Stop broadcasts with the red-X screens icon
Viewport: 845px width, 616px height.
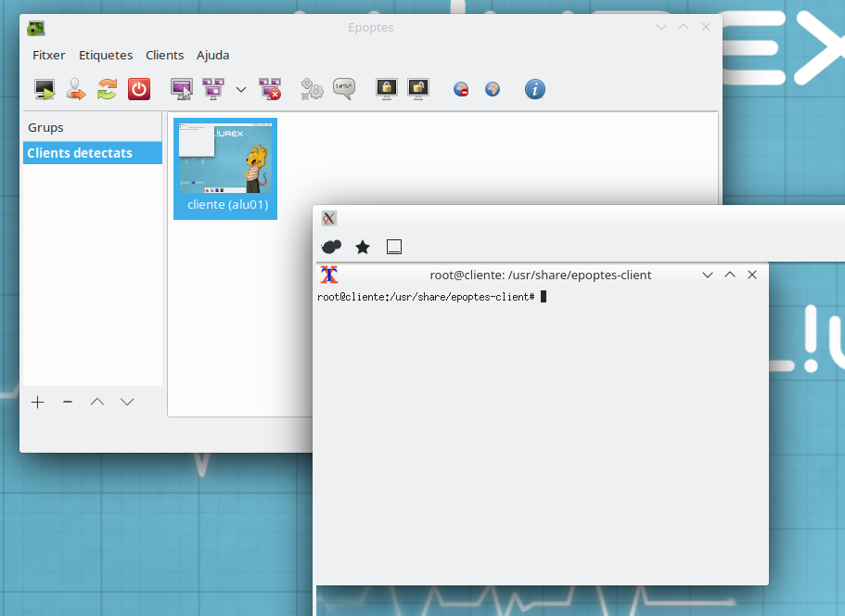pyautogui.click(x=270, y=89)
